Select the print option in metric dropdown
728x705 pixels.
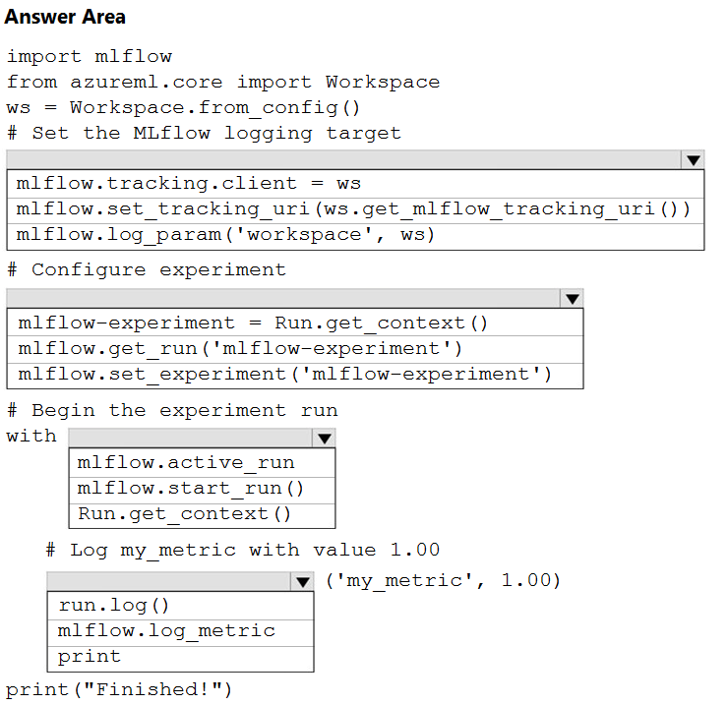(181, 659)
